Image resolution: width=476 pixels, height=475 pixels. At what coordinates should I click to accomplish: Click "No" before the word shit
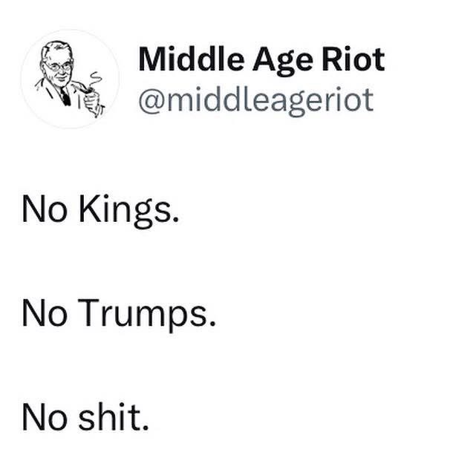click(x=42, y=418)
